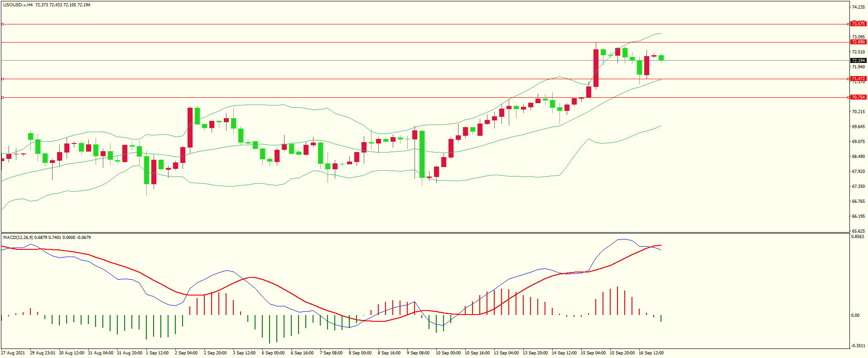
Task: Click the -0.3511 MACD scale value
Action: coord(858,346)
